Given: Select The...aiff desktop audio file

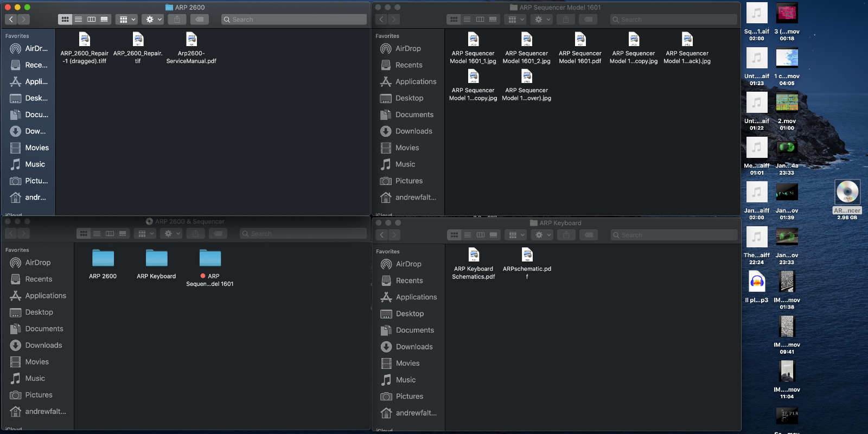Looking at the screenshot, I should pos(757,246).
